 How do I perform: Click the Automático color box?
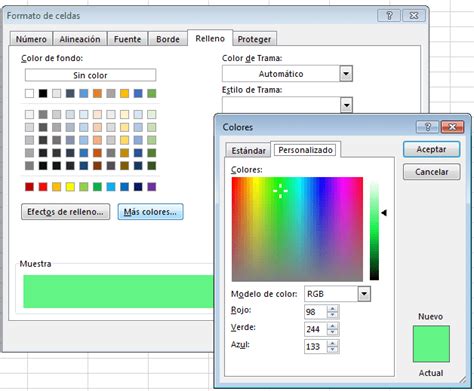[281, 74]
